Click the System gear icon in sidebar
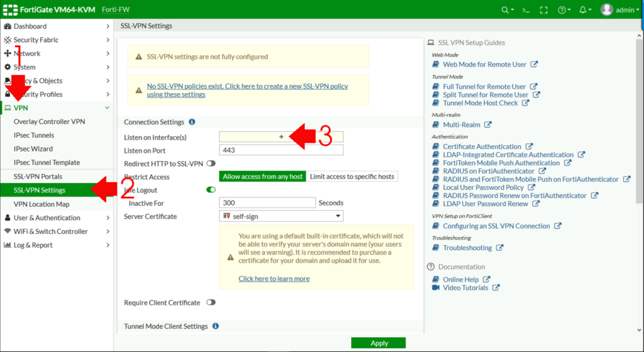 (8, 67)
